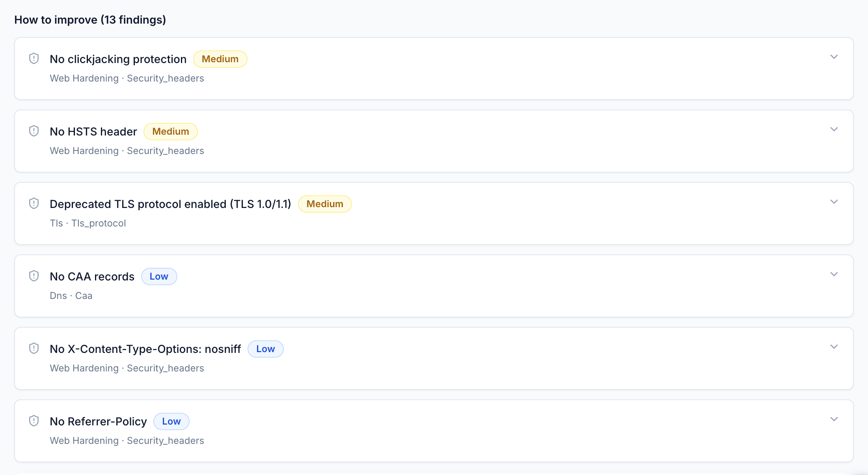The image size is (868, 475).
Task: Click shield icon beside Deprecated TLS protocol
Action: click(34, 203)
